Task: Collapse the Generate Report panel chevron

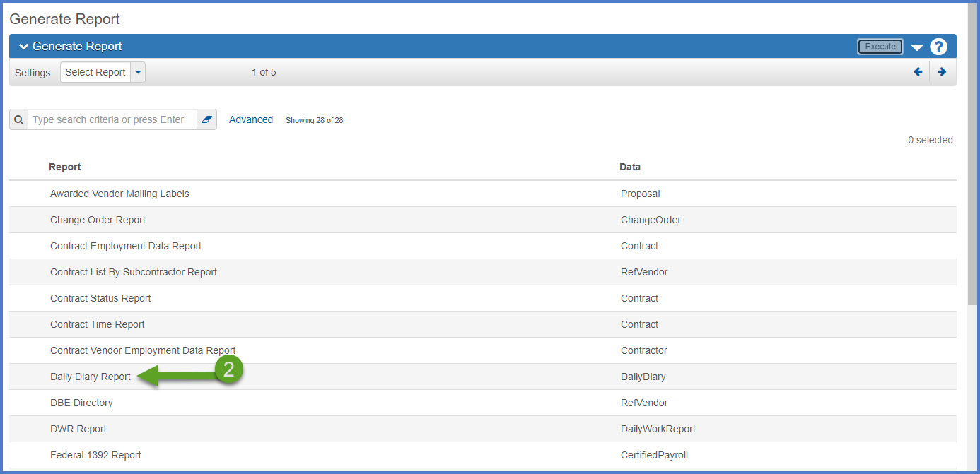Action: (x=24, y=47)
